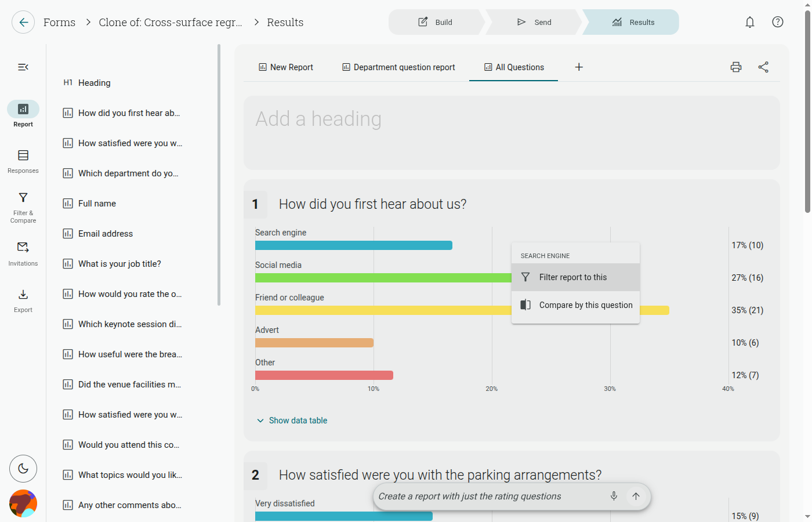Click question title 'How did you first hear about us?'
Viewport: 812px width, 522px height.
click(372, 204)
